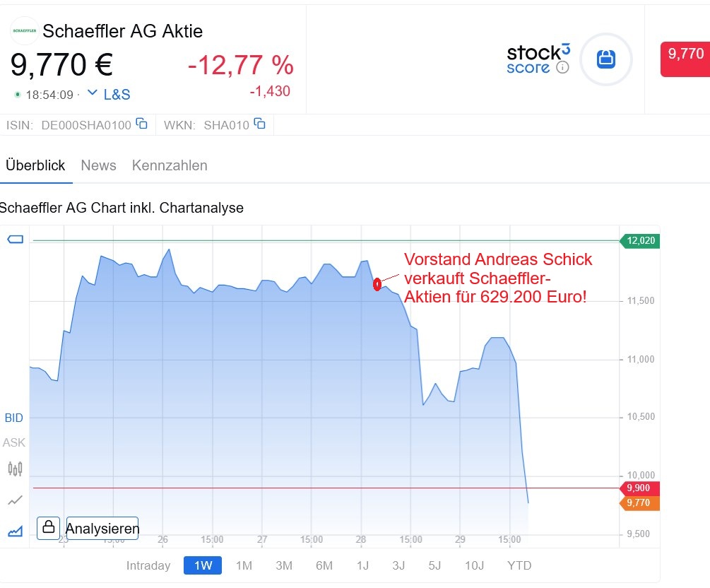Click the lock icon beside Analysieren
Viewport: 710px width, 588px height.
coord(48,527)
